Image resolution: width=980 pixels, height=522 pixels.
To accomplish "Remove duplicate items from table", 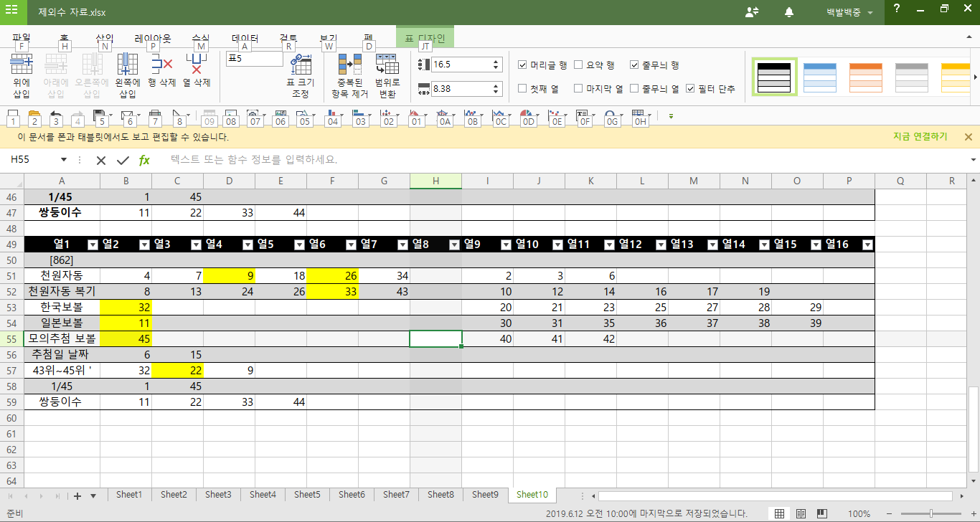I will click(x=350, y=75).
